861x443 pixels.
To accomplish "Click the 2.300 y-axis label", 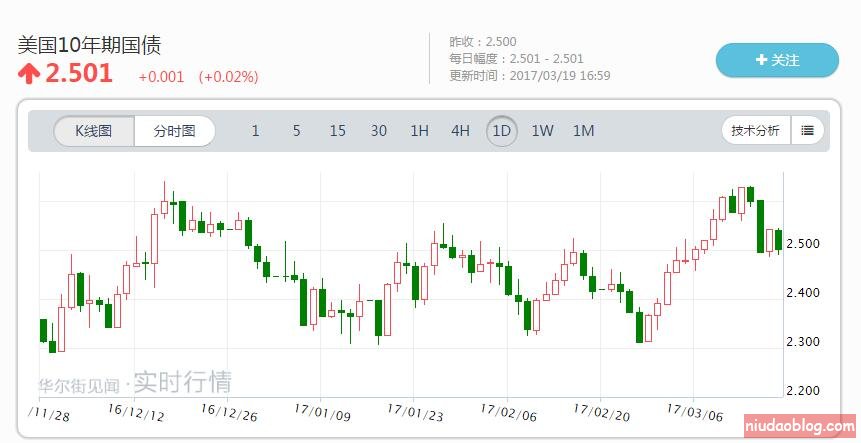I will pyautogui.click(x=803, y=341).
